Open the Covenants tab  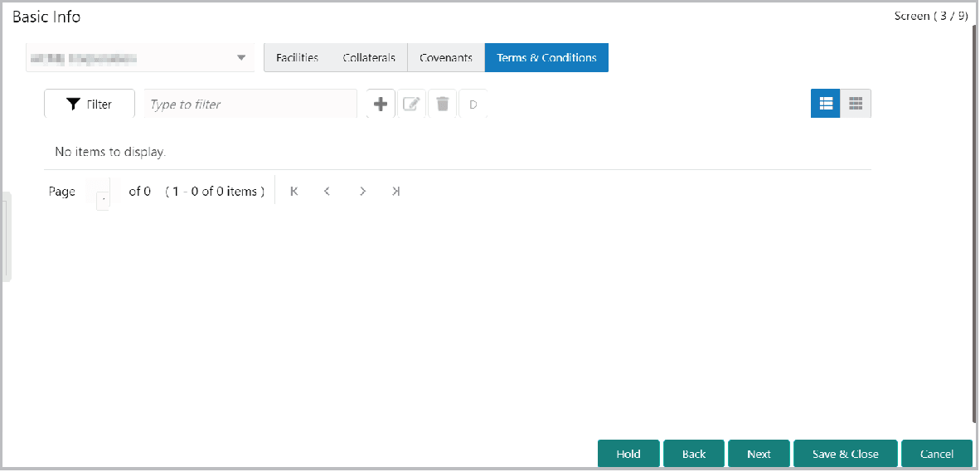tap(445, 58)
